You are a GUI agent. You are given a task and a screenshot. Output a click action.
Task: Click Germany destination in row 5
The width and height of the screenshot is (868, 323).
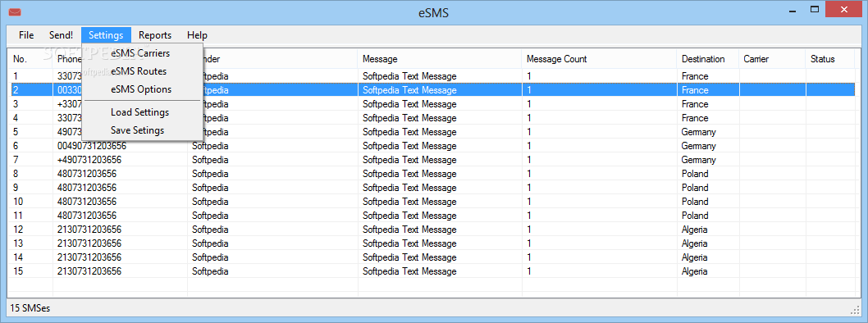(x=699, y=132)
